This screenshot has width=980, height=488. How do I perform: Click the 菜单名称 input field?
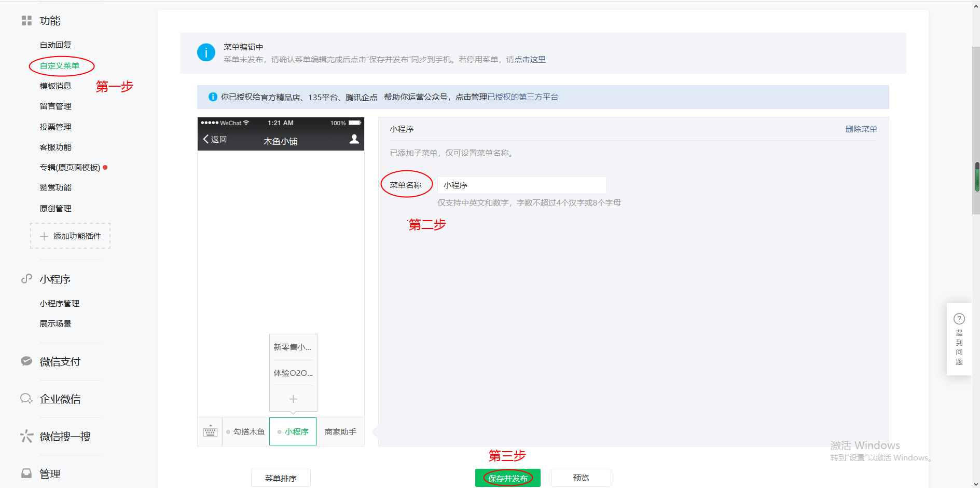[x=522, y=185]
